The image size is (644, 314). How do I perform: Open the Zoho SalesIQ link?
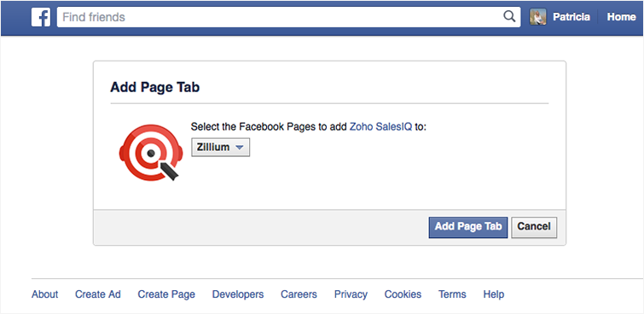pyautogui.click(x=380, y=126)
